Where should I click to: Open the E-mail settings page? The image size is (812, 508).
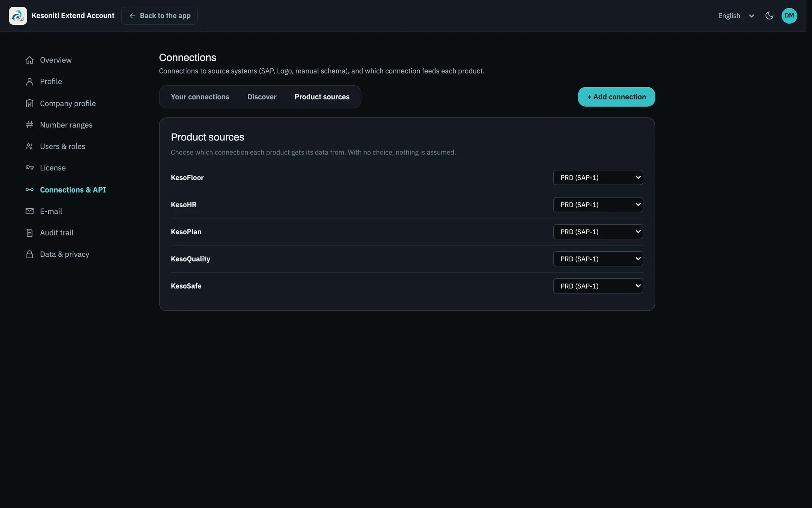click(x=51, y=211)
